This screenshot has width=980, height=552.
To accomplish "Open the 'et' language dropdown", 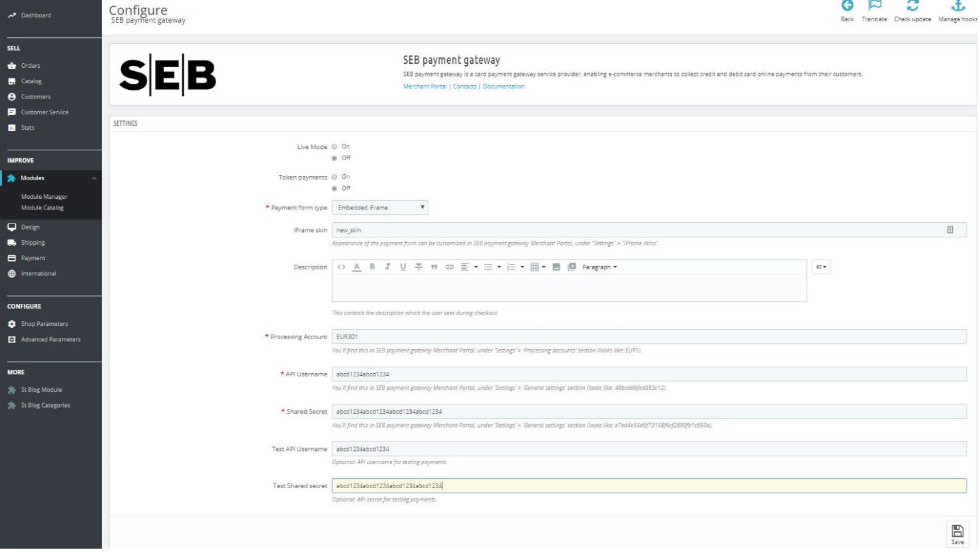I will tap(821, 267).
